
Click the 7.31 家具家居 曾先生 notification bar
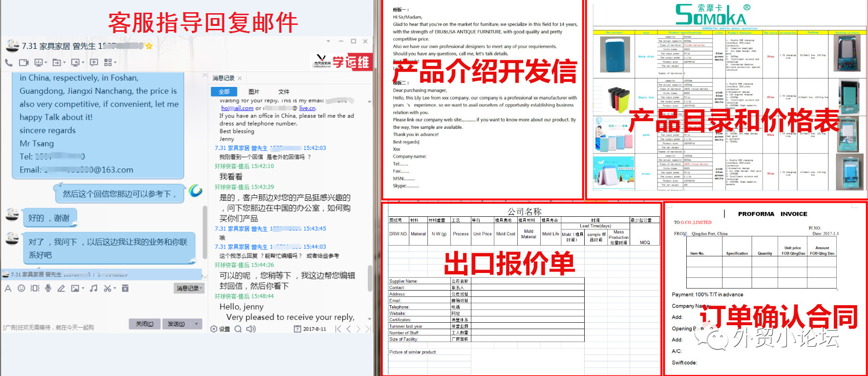click(102, 274)
